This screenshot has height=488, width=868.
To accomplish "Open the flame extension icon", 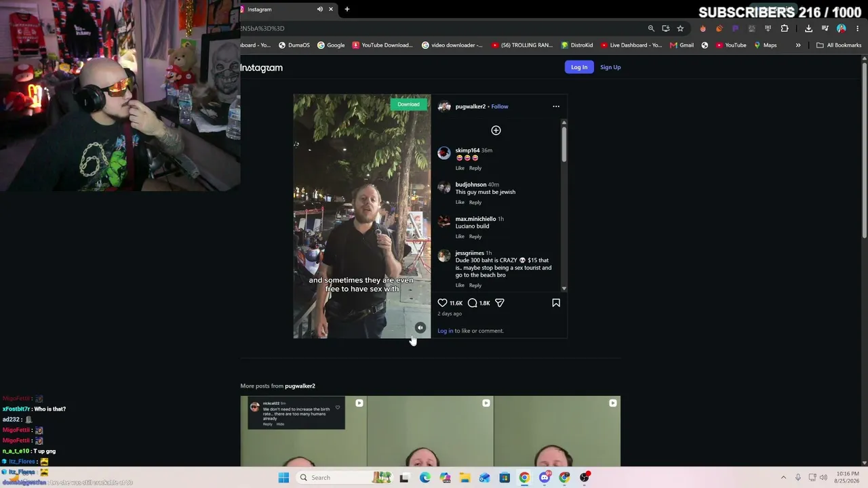I will (x=703, y=28).
